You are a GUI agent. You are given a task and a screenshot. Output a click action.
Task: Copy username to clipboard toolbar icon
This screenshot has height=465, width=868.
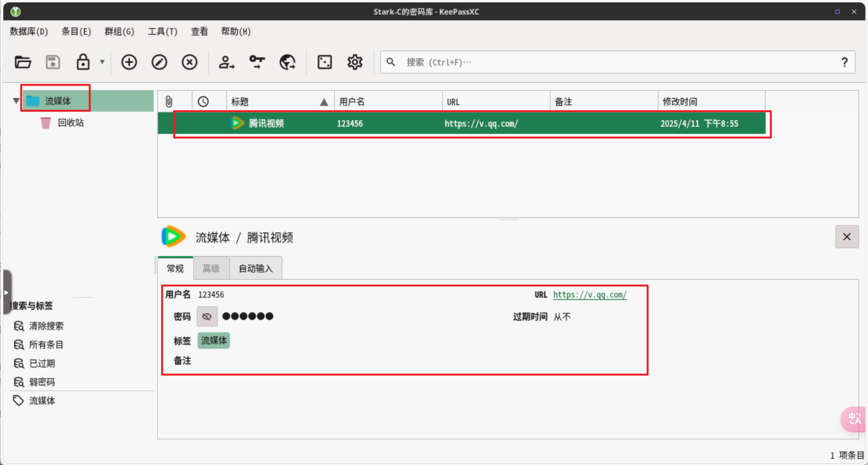(x=226, y=62)
